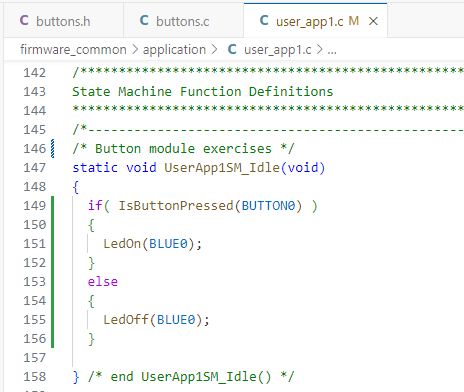The image size is (464, 392).
Task: Click the C file icon on user_app1.c tab
Action: pos(264,20)
